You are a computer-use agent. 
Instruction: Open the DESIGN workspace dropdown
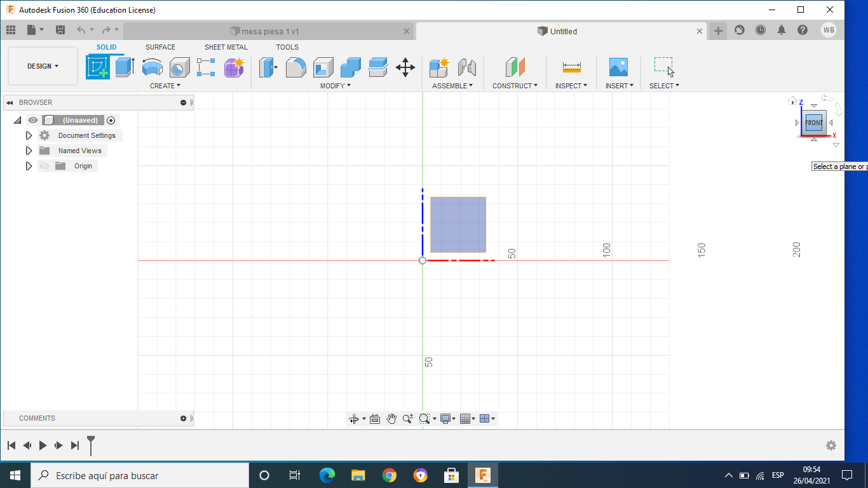[43, 66]
